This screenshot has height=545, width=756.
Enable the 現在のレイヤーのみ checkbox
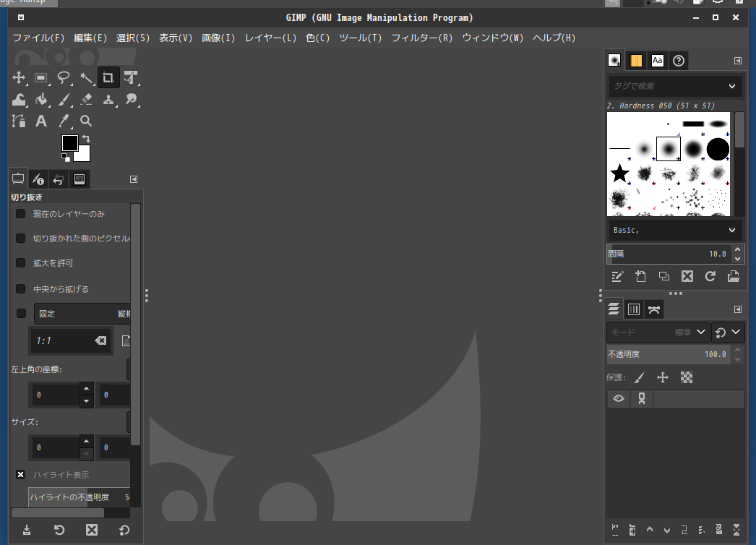pos(21,214)
